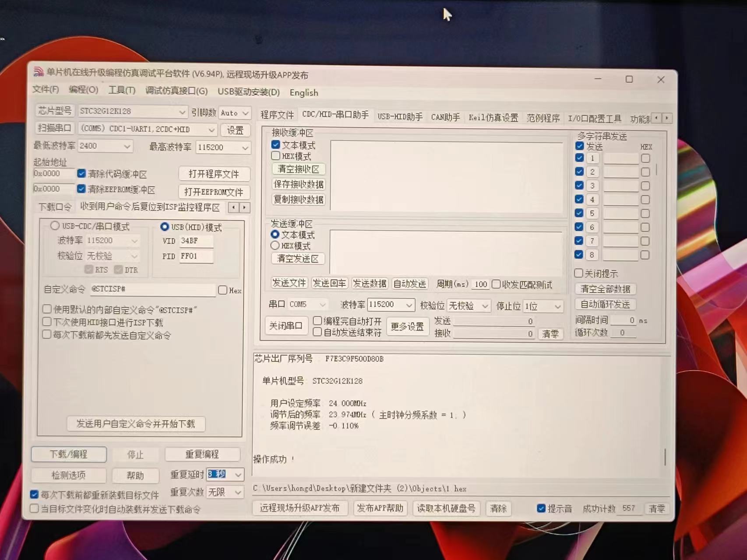Check 下次使用HID接口进行ISP下载
The width and height of the screenshot is (747, 560).
point(47,322)
